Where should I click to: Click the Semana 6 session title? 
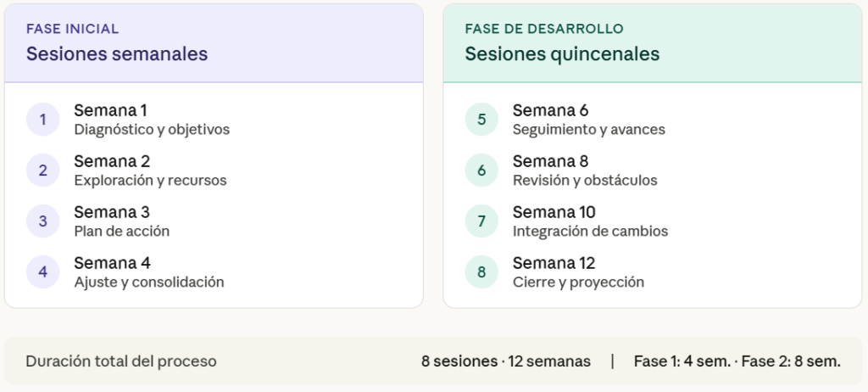click(x=550, y=110)
